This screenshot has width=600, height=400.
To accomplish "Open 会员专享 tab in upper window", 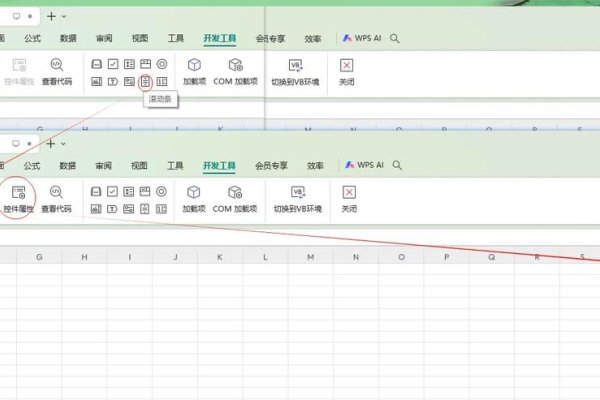I will coord(271,38).
